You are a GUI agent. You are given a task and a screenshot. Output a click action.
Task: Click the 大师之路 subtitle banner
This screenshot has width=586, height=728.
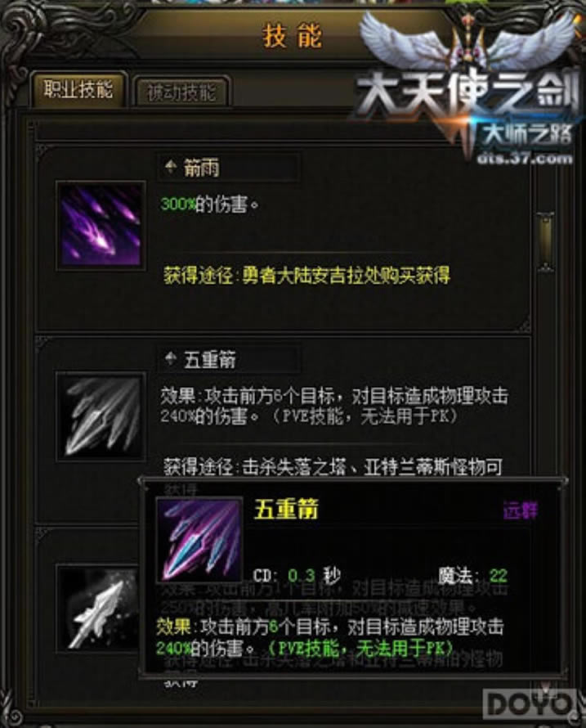(527, 135)
